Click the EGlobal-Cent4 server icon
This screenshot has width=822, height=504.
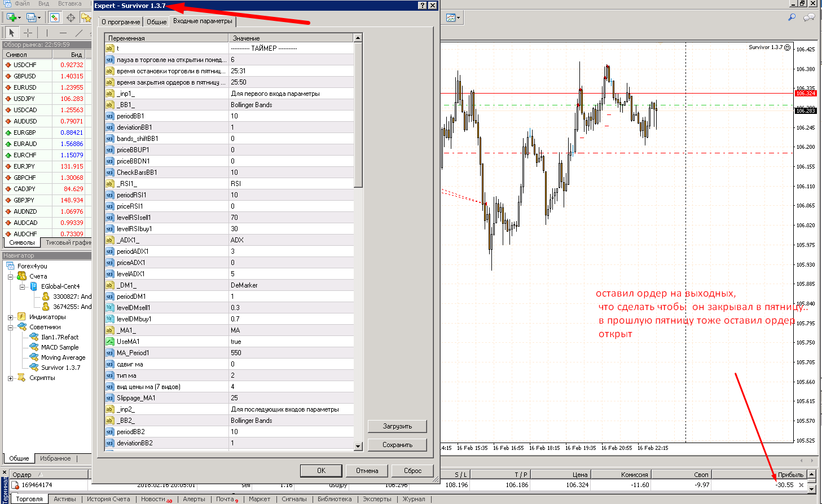[34, 286]
